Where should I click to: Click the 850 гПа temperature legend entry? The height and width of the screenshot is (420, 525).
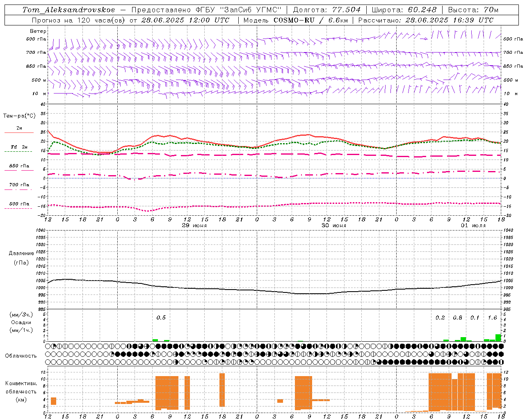(19, 168)
